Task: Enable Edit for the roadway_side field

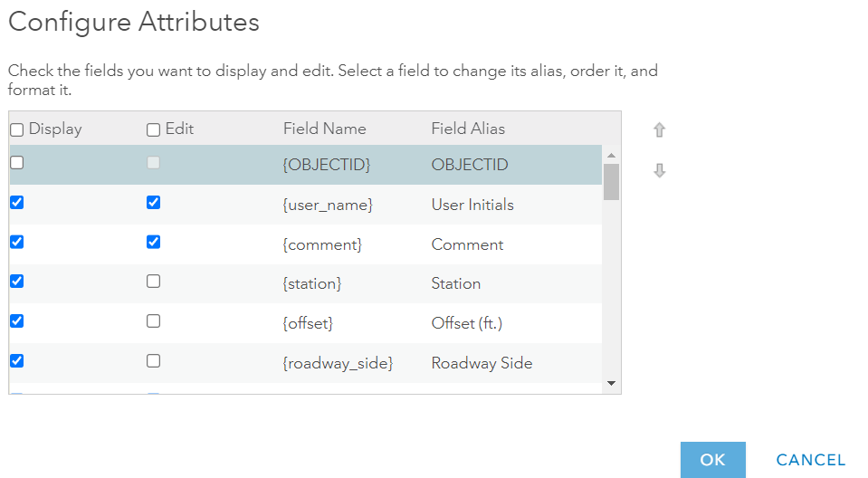Action: (153, 361)
